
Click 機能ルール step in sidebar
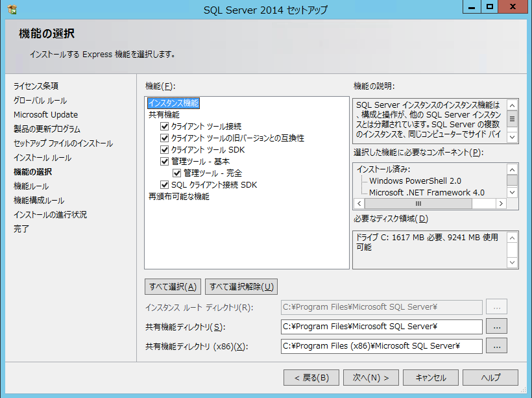(31, 186)
